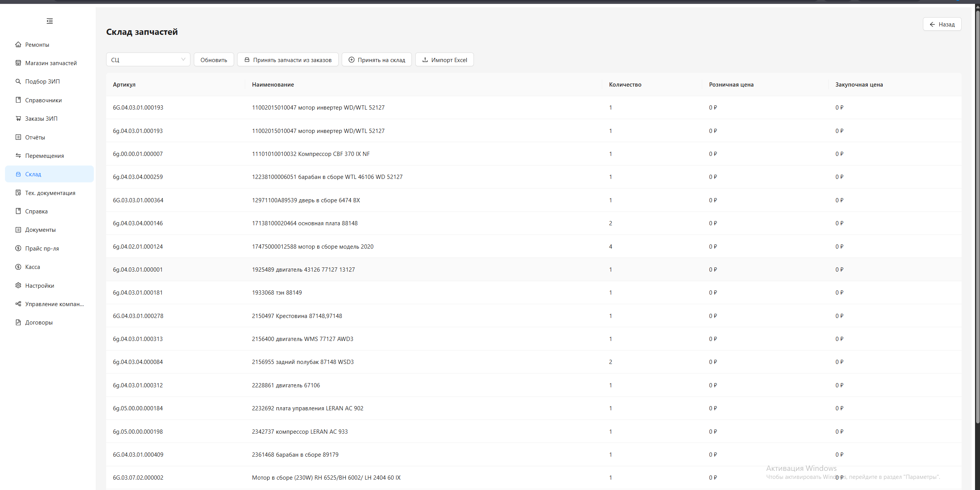Viewport: 980px width, 490px height.
Task: Click the Назад button
Action: tap(942, 24)
